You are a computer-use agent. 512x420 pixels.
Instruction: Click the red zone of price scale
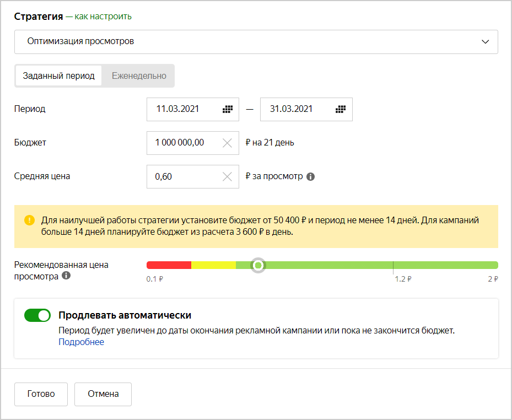click(169, 265)
